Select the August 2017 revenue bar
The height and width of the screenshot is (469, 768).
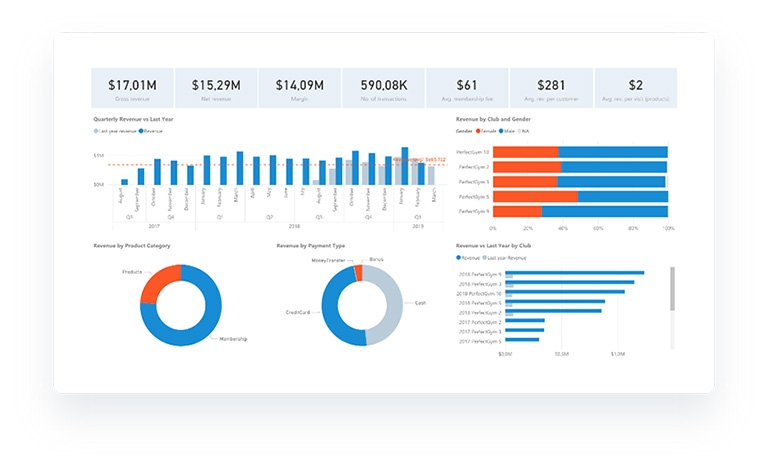[x=124, y=182]
